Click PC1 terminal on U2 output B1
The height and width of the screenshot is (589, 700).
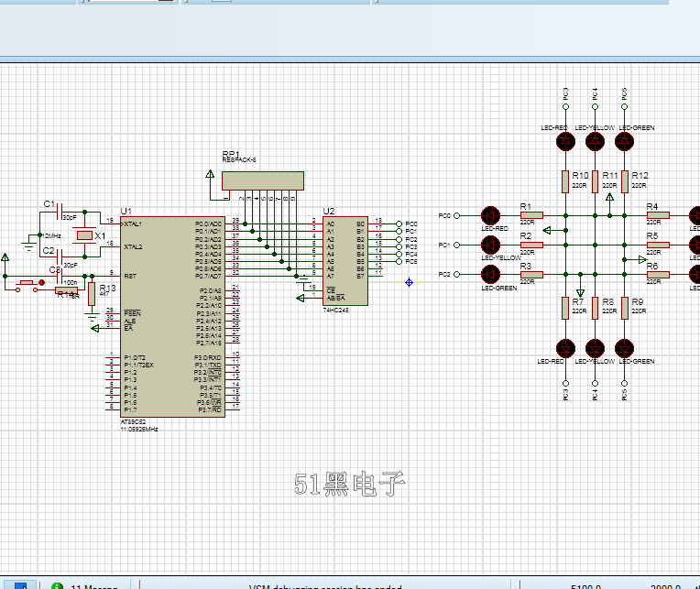click(399, 231)
